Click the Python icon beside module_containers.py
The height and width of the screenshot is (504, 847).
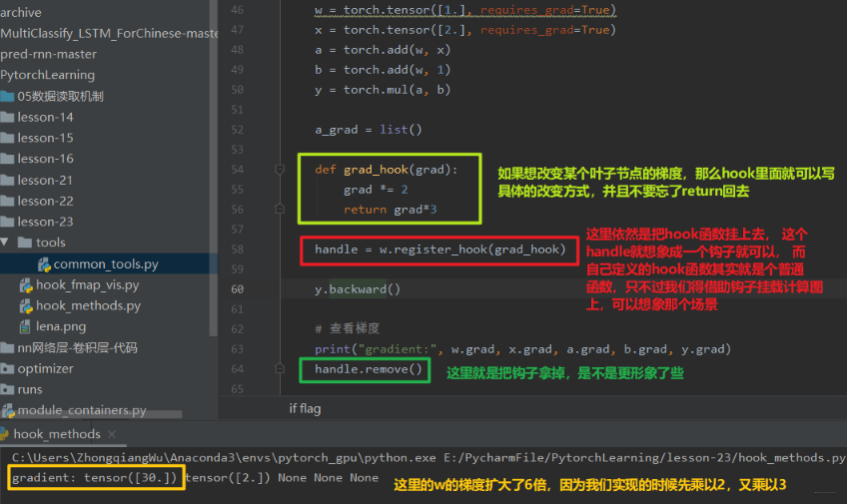[8, 410]
